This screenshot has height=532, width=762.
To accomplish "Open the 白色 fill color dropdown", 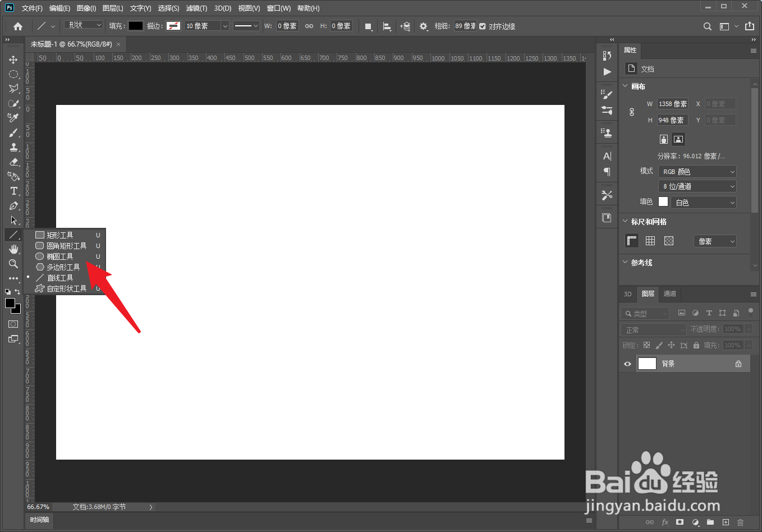I will click(x=704, y=202).
